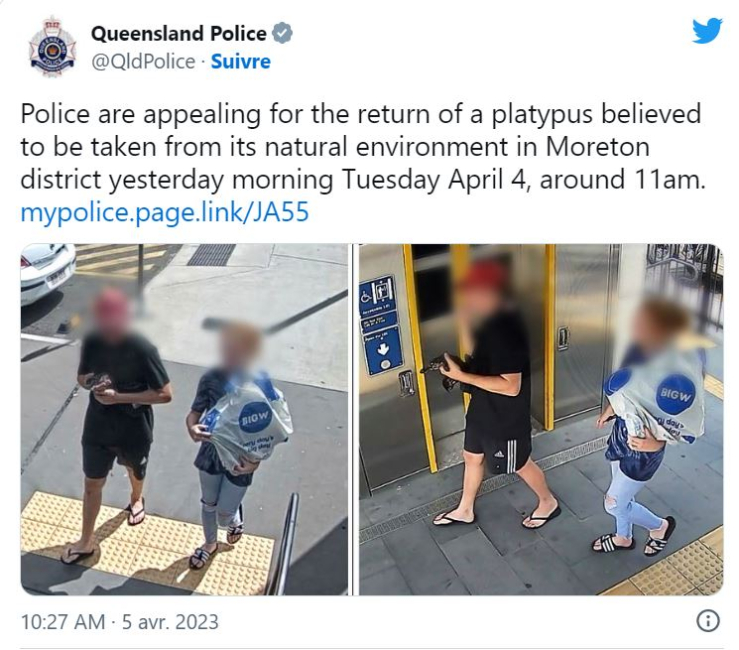Follow the account via Suivre
The height and width of the screenshot is (650, 739).
point(241,62)
